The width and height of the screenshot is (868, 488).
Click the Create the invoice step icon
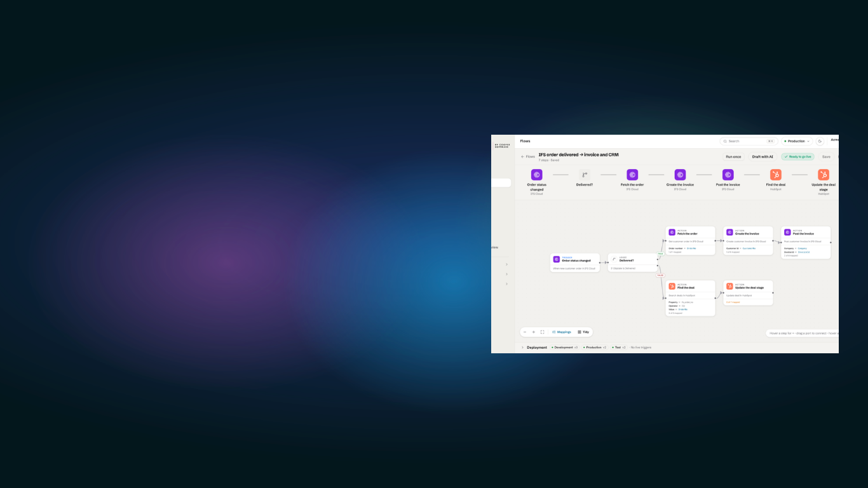pyautogui.click(x=680, y=175)
